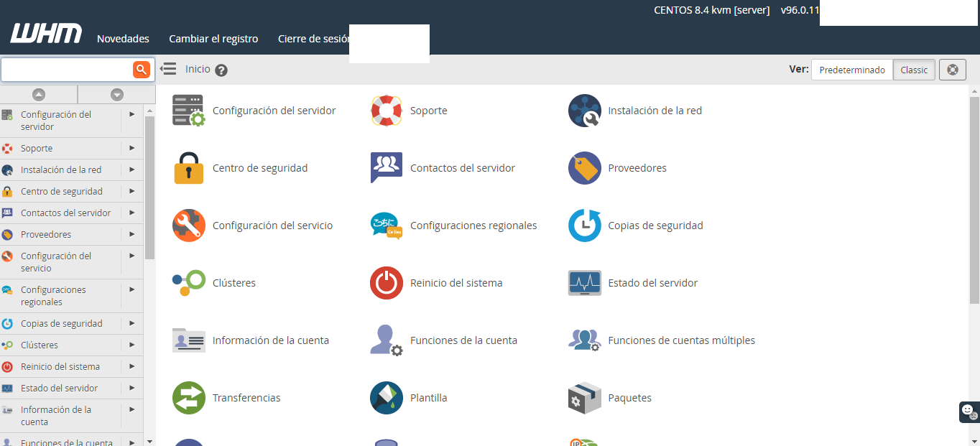Click the Copias de seguridad clock icon
The image size is (980, 446).
[584, 226]
